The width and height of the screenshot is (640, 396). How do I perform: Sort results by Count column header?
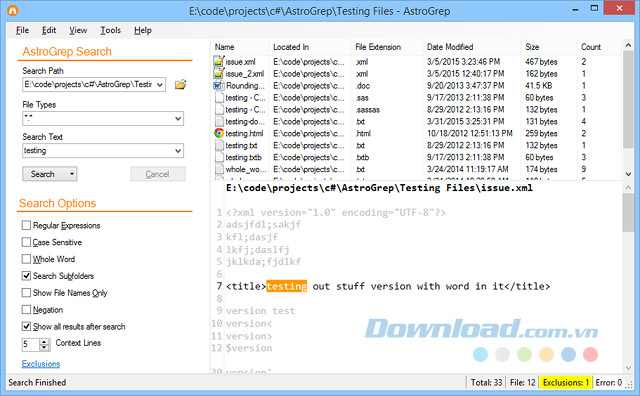tap(599, 47)
